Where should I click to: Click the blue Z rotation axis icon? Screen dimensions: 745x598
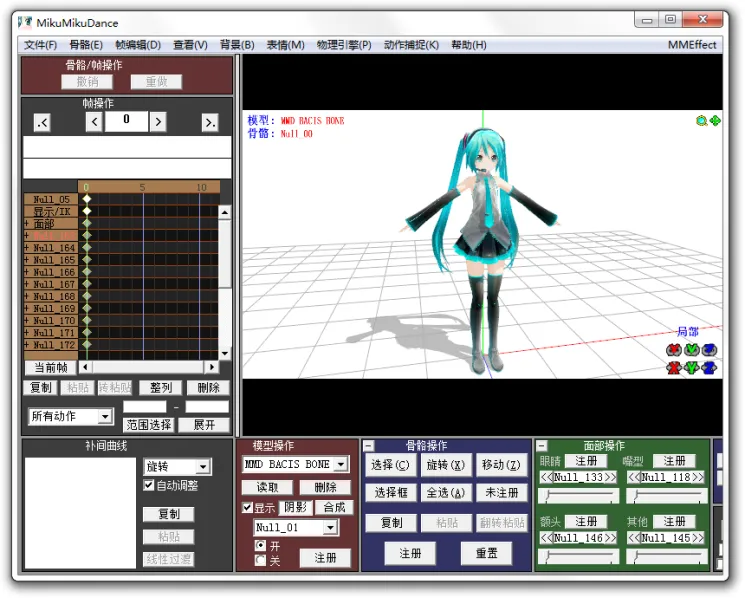[x=709, y=351]
